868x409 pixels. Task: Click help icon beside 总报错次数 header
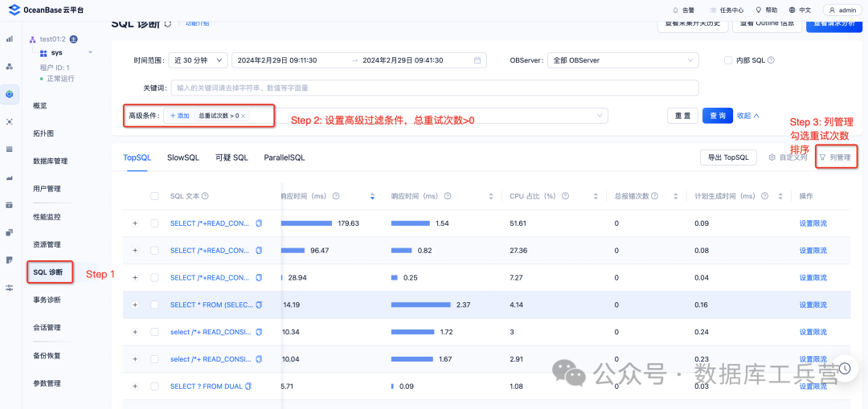click(655, 196)
